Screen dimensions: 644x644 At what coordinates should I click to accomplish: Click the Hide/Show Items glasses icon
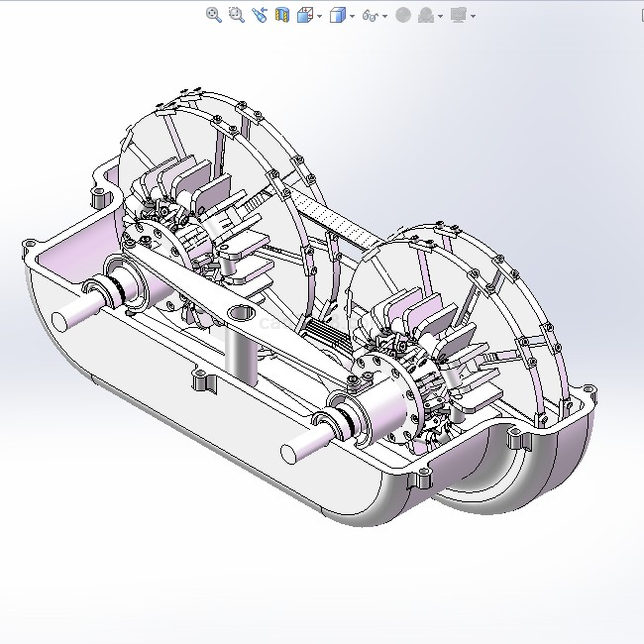(x=370, y=16)
